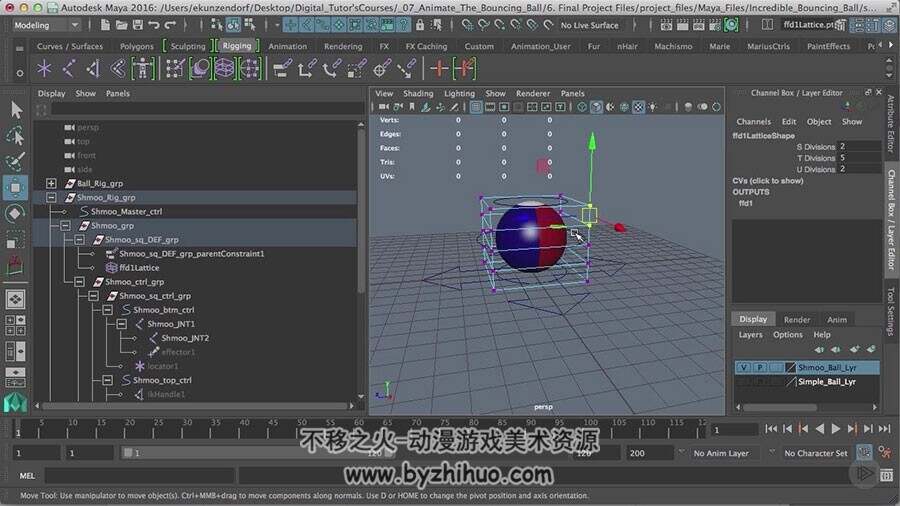Open the Render layer tab

(797, 320)
